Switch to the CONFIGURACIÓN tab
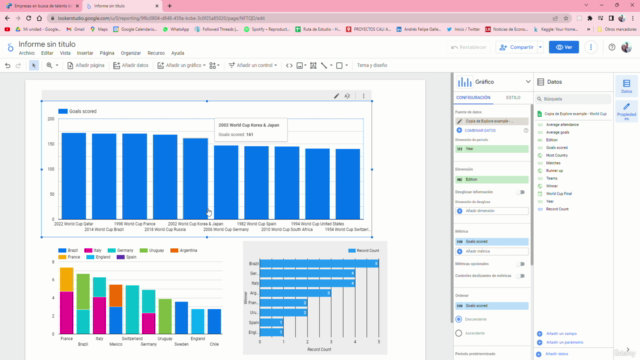This screenshot has height=360, width=640. [x=473, y=98]
